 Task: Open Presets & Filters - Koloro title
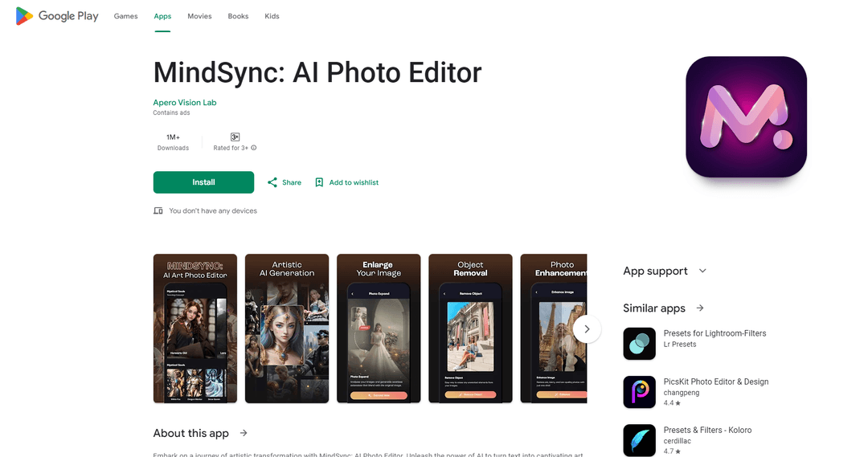coord(707,430)
